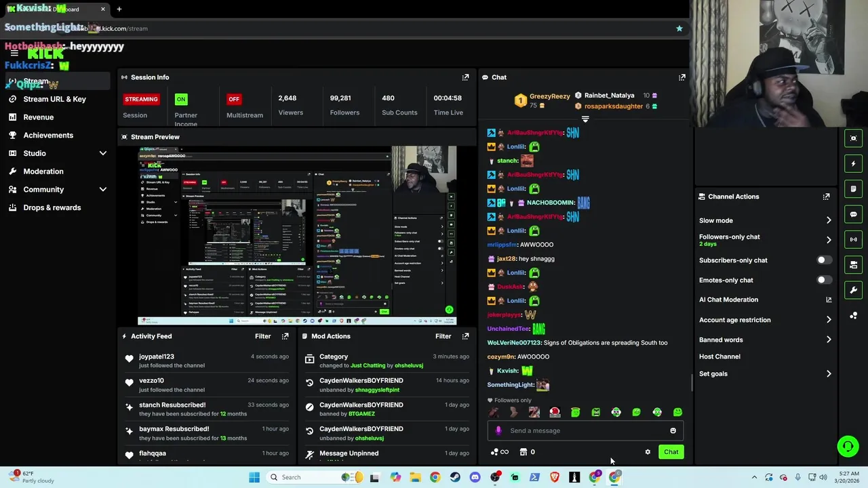The width and height of the screenshot is (868, 488).
Task: Click the document notes icon in right rail
Action: [854, 189]
